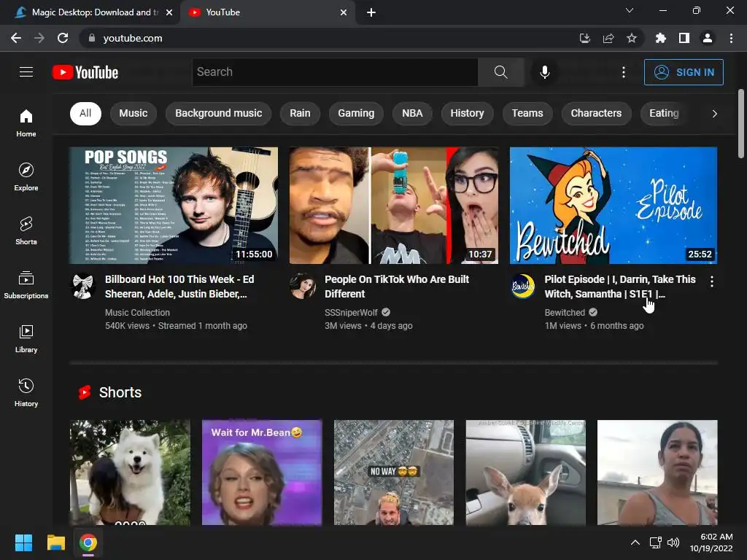
Task: Open SSSniperWolf channel name link
Action: click(x=351, y=312)
